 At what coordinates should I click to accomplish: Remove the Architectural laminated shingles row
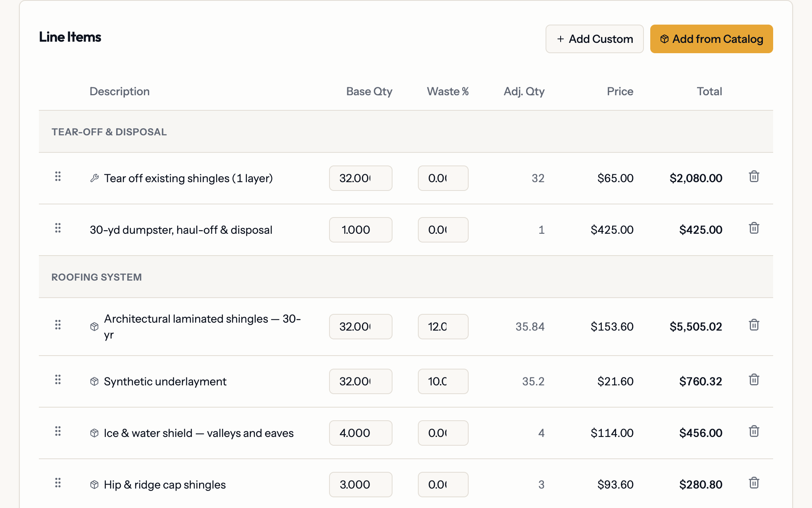(x=754, y=325)
